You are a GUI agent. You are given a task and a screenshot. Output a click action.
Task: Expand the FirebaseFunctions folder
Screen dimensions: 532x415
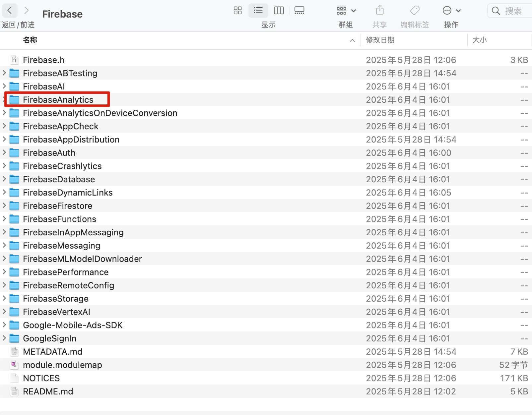[4, 219]
